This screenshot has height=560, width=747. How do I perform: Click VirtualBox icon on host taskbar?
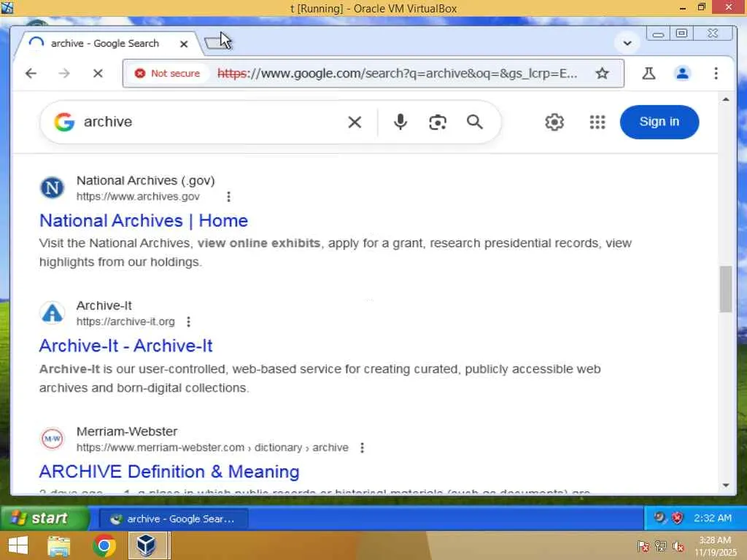coord(146,545)
